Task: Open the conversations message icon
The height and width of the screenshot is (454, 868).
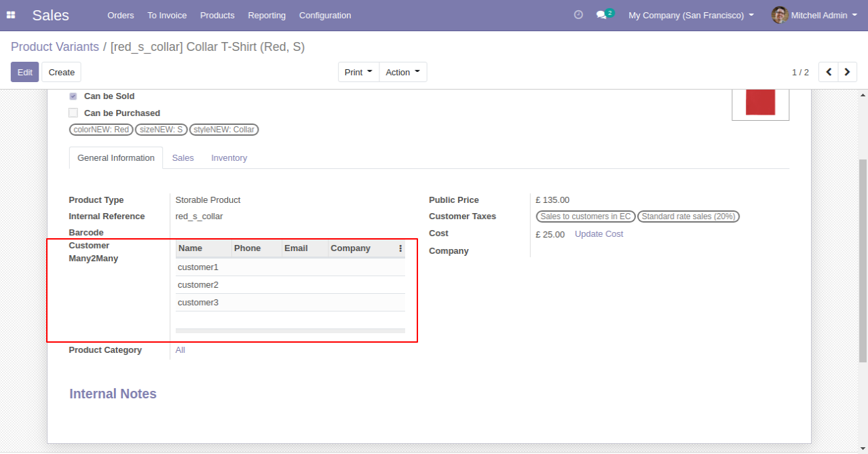Action: coord(601,15)
